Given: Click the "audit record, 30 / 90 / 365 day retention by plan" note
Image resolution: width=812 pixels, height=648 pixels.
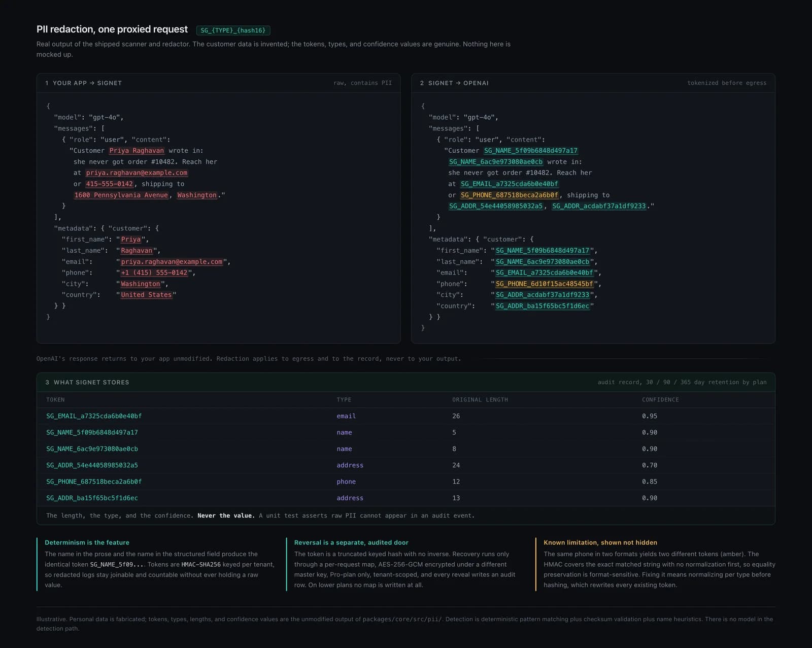Looking at the screenshot, I should coord(682,382).
